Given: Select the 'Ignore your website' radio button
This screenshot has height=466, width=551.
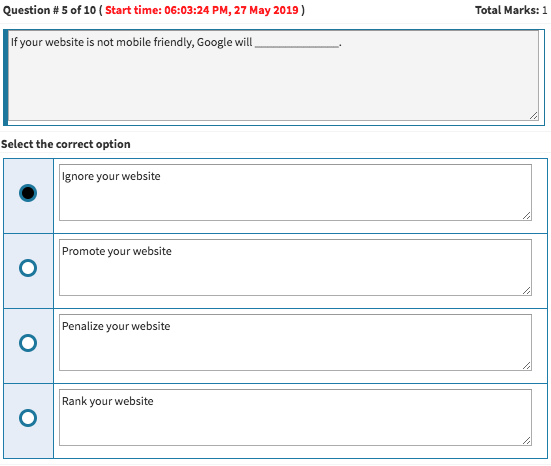Looking at the screenshot, I should [x=28, y=193].
